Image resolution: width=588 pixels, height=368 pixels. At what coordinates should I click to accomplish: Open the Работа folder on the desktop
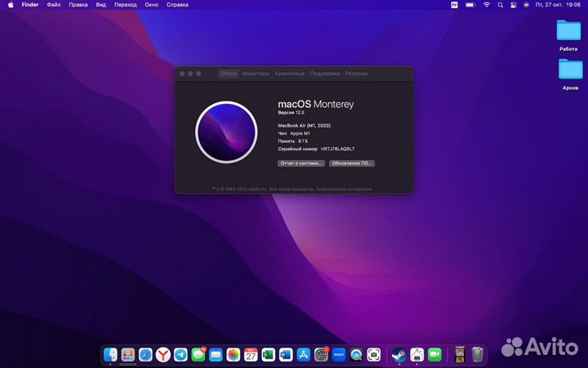click(x=568, y=35)
